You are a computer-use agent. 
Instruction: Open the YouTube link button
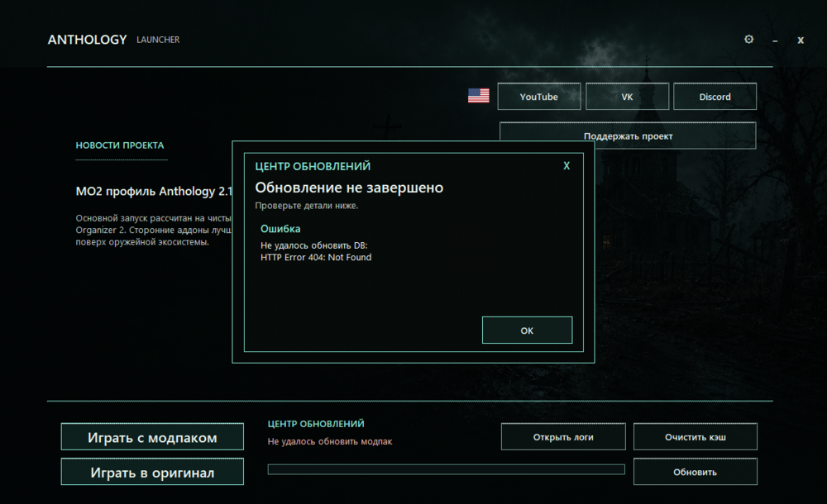[x=539, y=97]
